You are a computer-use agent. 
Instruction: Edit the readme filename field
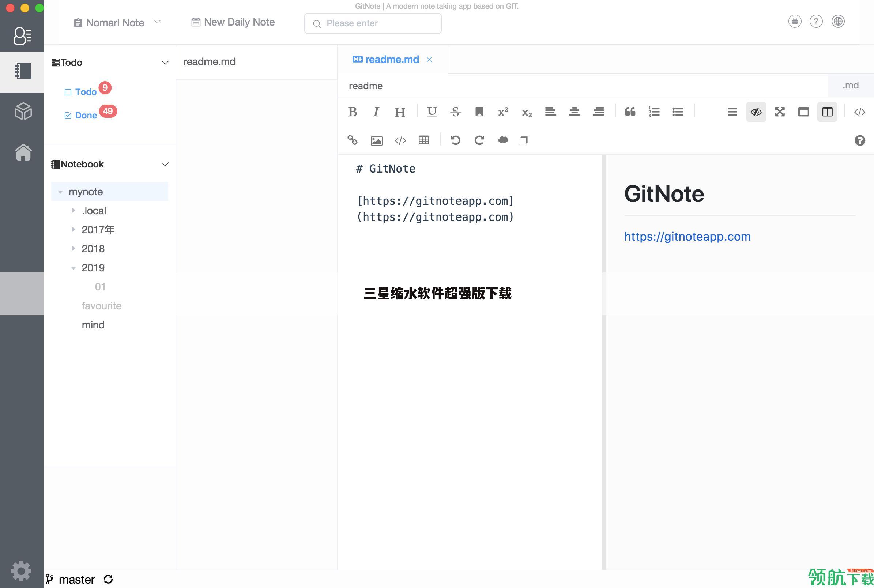pos(583,86)
